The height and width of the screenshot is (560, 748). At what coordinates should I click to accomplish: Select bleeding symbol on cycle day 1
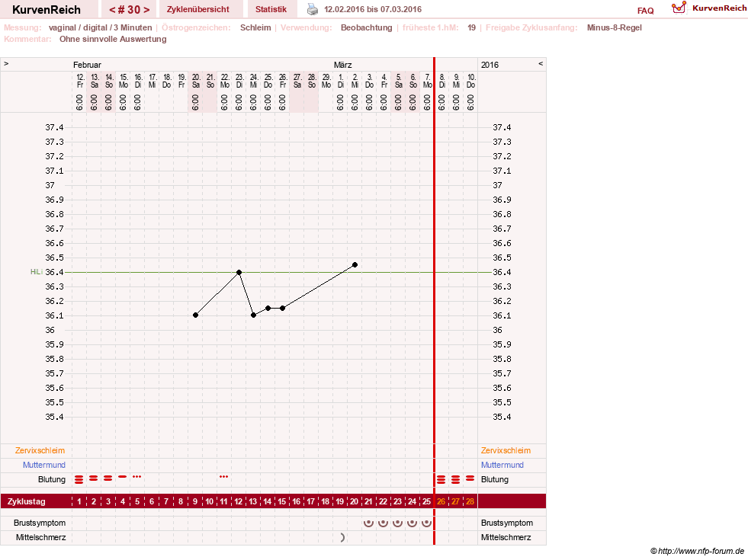click(79, 479)
